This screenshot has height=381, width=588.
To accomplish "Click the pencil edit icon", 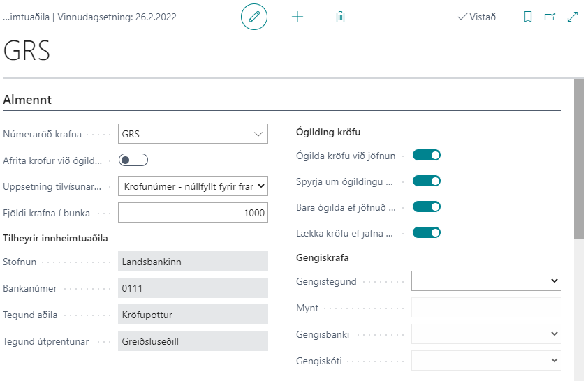I will point(254,17).
